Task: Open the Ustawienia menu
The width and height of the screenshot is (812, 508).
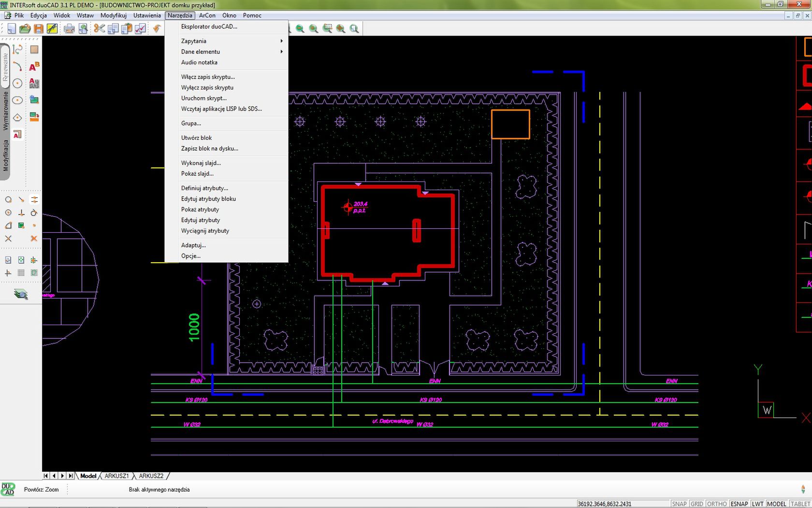Action: 147,15
